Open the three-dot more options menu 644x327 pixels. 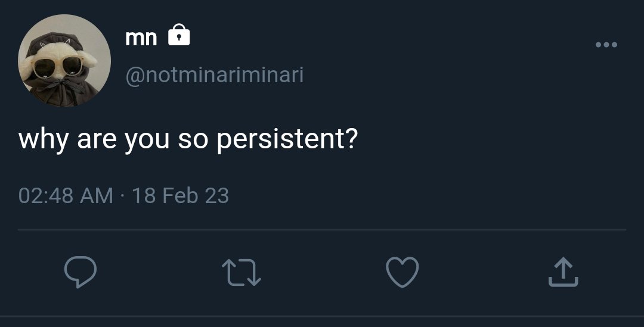coord(606,45)
